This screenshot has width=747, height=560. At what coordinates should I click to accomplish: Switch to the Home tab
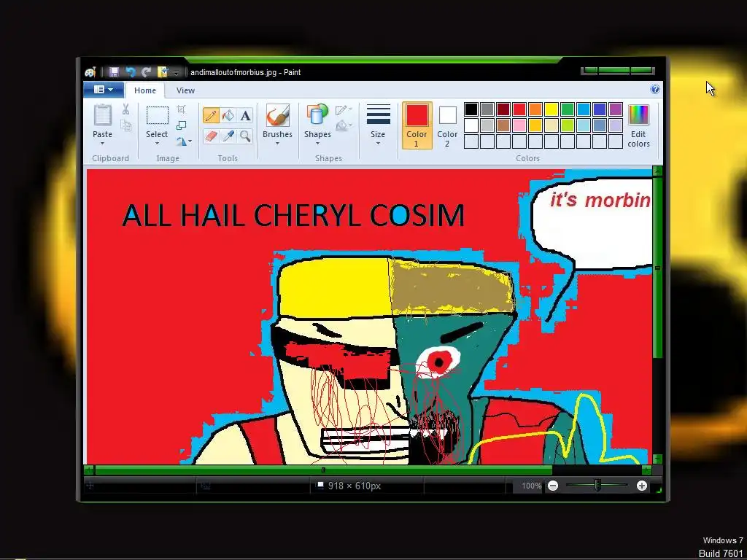click(x=145, y=90)
